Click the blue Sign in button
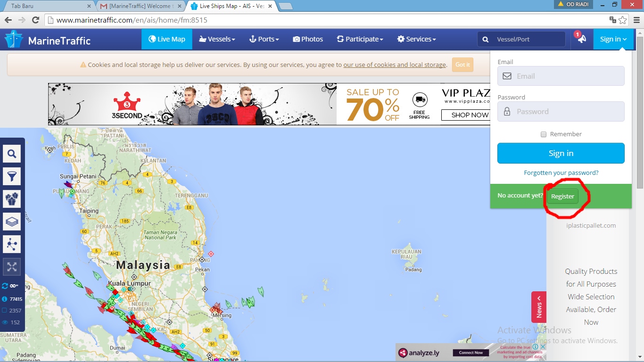Image resolution: width=644 pixels, height=362 pixels. (x=561, y=153)
